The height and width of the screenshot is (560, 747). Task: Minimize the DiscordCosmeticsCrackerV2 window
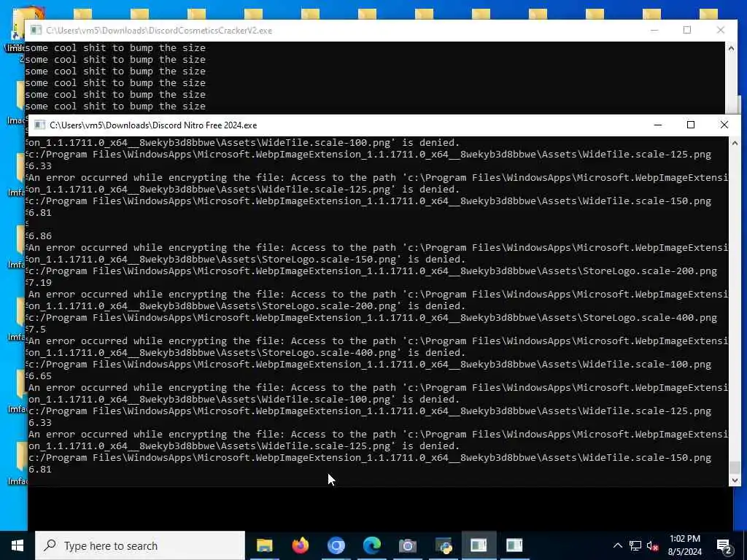pos(654,30)
